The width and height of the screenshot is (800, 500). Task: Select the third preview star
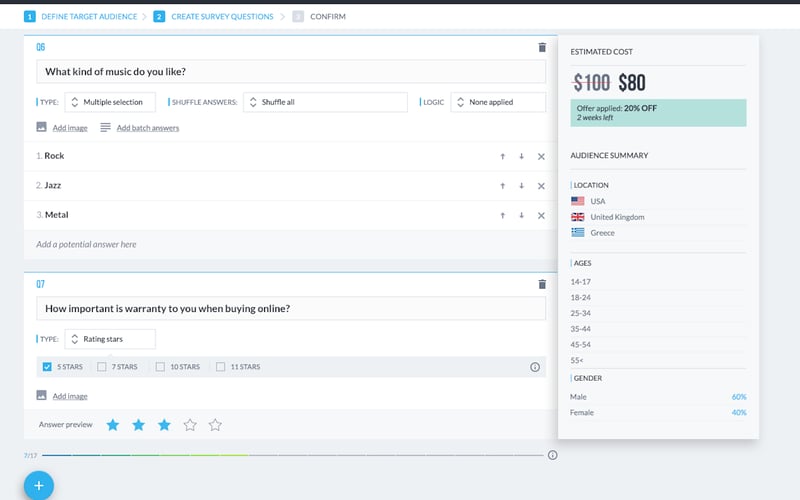(164, 424)
